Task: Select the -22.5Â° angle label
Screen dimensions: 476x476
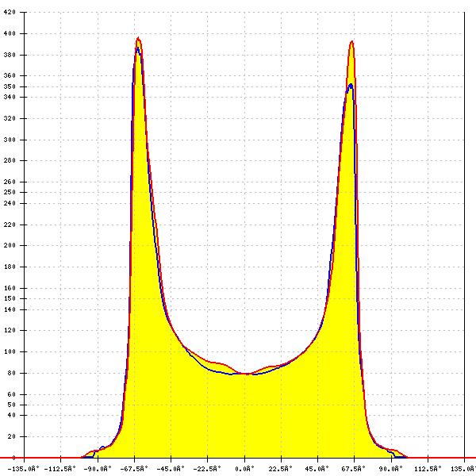Action: point(207,469)
